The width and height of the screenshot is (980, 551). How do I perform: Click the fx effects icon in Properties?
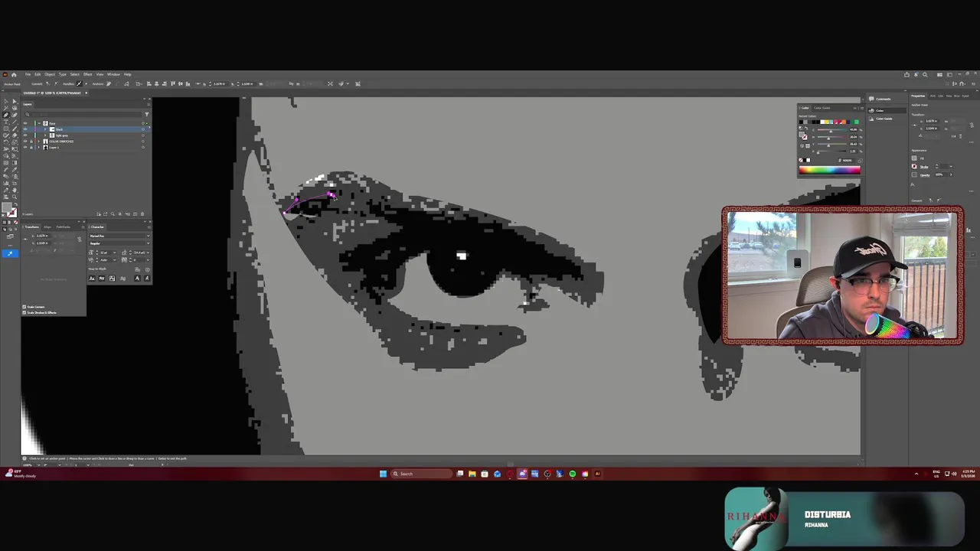[913, 184]
